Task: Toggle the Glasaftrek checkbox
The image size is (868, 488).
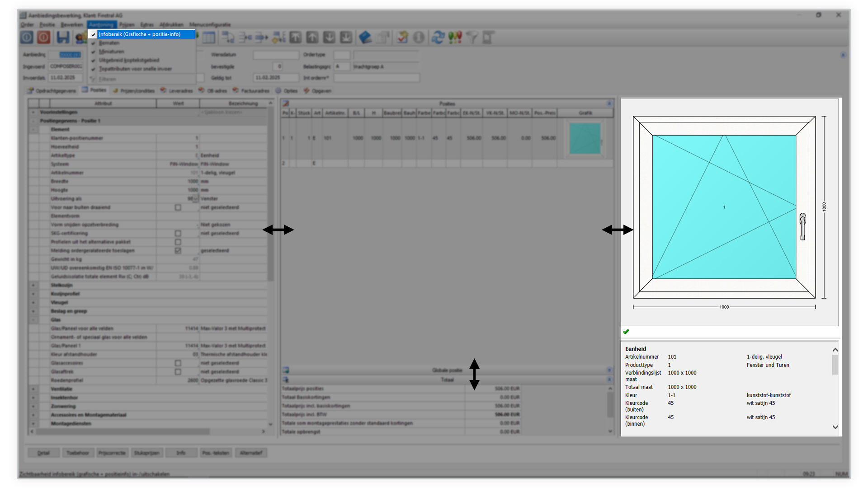Action: point(178,372)
